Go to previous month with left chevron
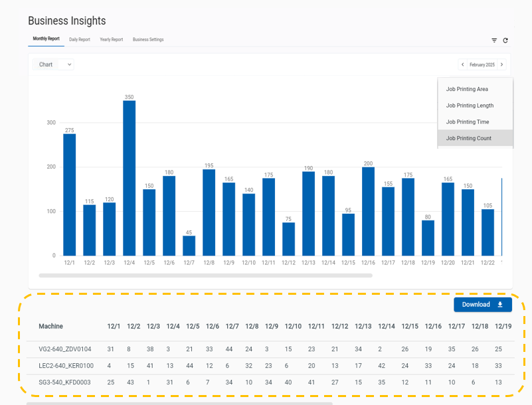Image resolution: width=532 pixels, height=405 pixels. click(x=463, y=65)
